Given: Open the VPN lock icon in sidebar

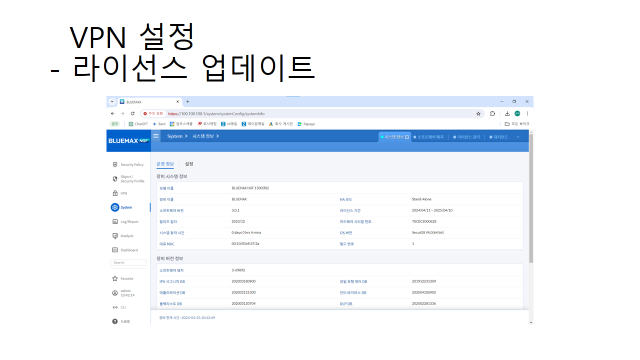Looking at the screenshot, I should pyautogui.click(x=115, y=193).
